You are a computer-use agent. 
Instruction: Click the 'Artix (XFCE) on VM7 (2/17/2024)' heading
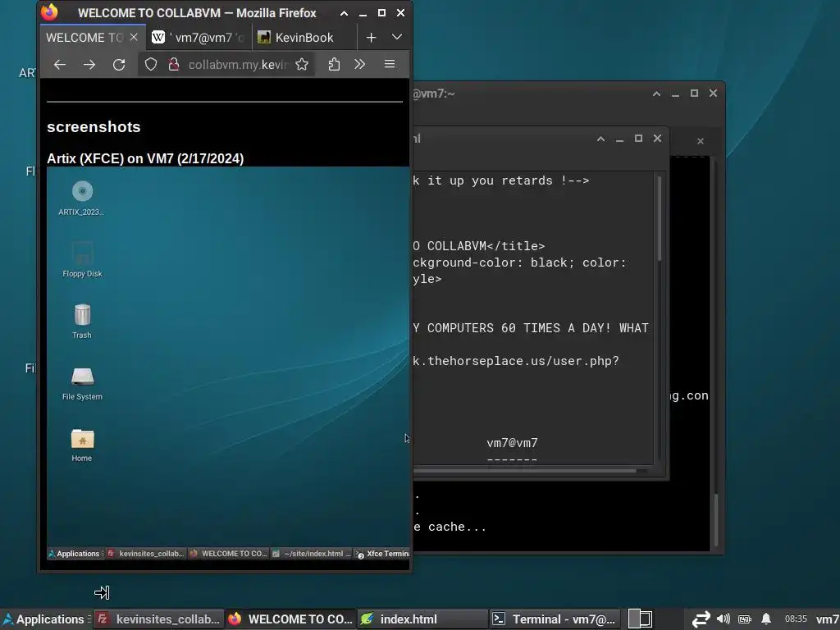[x=145, y=158]
